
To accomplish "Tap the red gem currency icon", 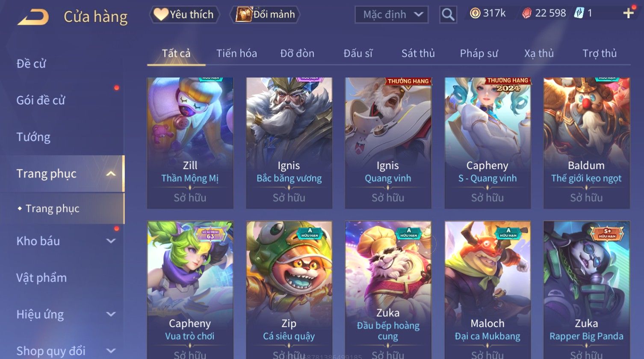I will tap(527, 13).
